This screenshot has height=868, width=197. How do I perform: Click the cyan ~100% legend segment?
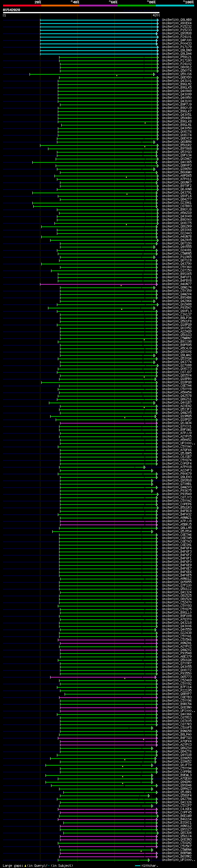(175, 6)
